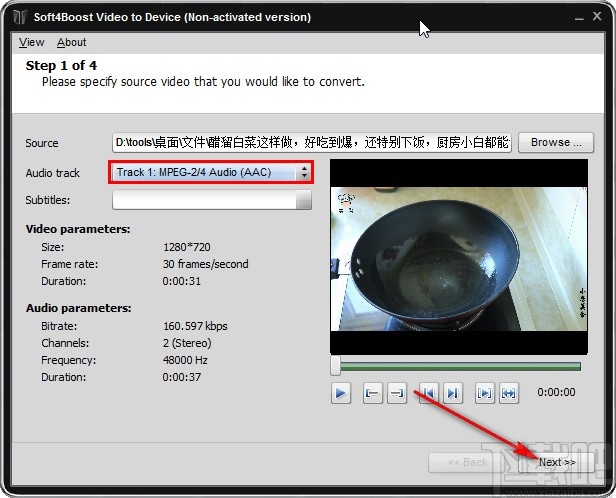The height and width of the screenshot is (498, 616).
Task: Click the 2 (Stereo) channels value
Action: (x=187, y=343)
